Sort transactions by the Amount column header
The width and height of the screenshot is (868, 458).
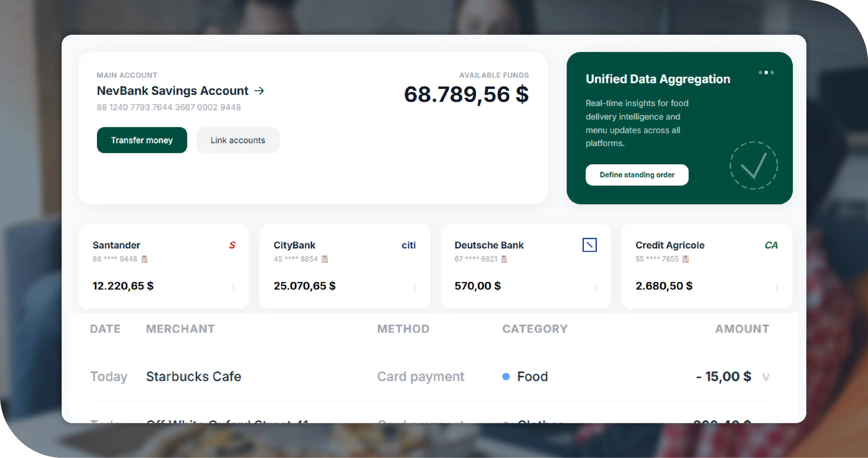(742, 329)
